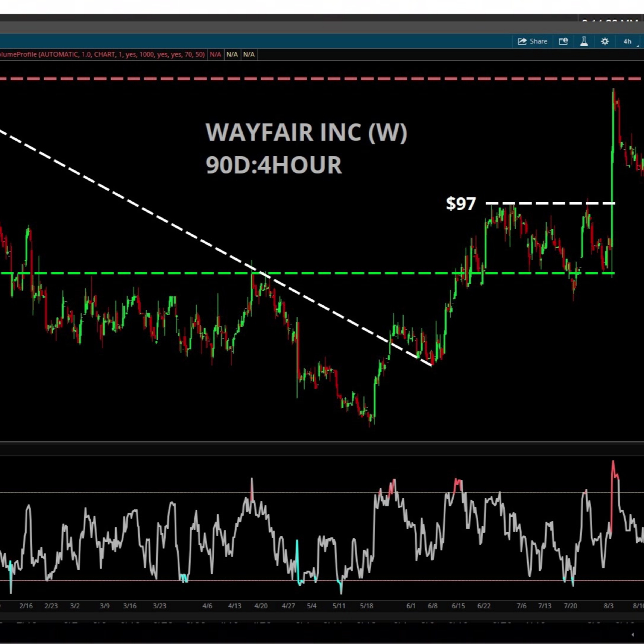Click the 6/1 date label
Screen dimensions: 644x644
[411, 606]
